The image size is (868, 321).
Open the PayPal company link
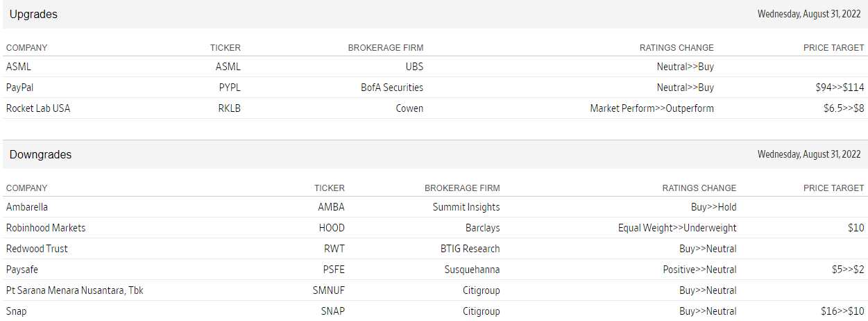click(19, 88)
